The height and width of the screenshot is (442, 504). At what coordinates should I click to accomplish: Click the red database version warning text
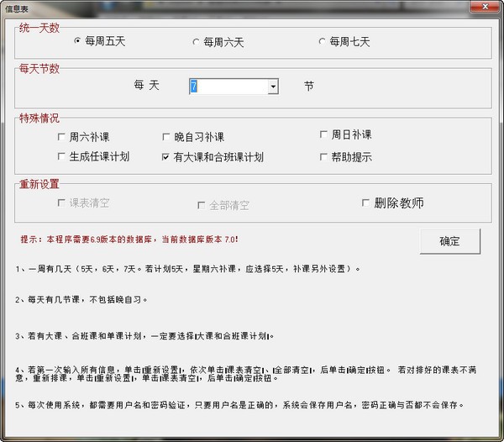129,239
